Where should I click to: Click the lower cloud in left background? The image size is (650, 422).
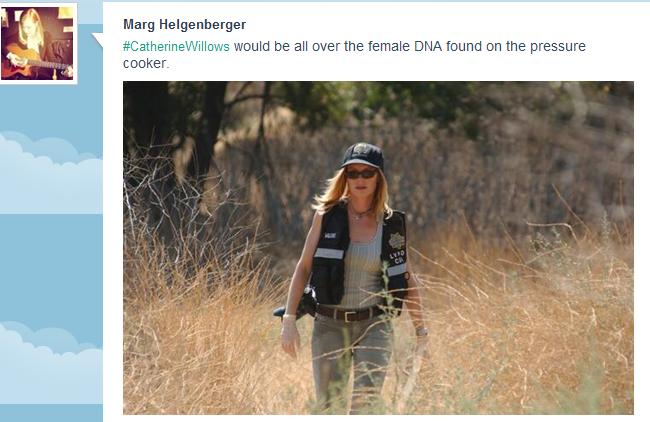[51, 363]
